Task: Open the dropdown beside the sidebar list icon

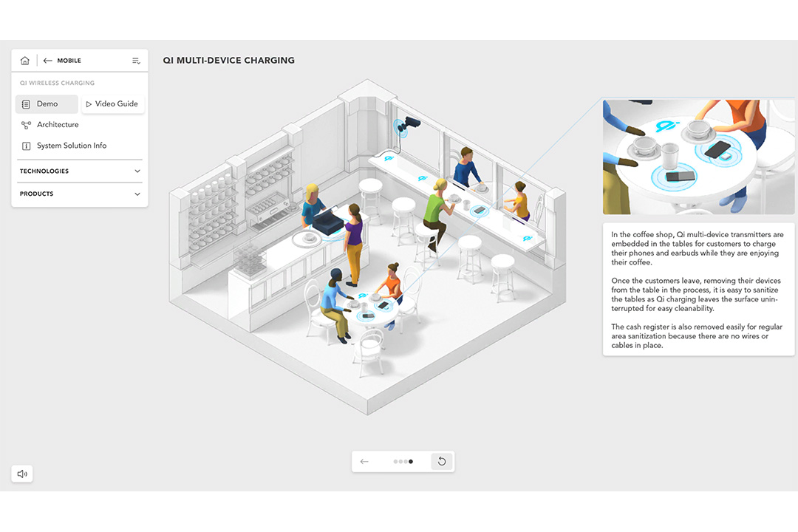Action: (x=136, y=61)
